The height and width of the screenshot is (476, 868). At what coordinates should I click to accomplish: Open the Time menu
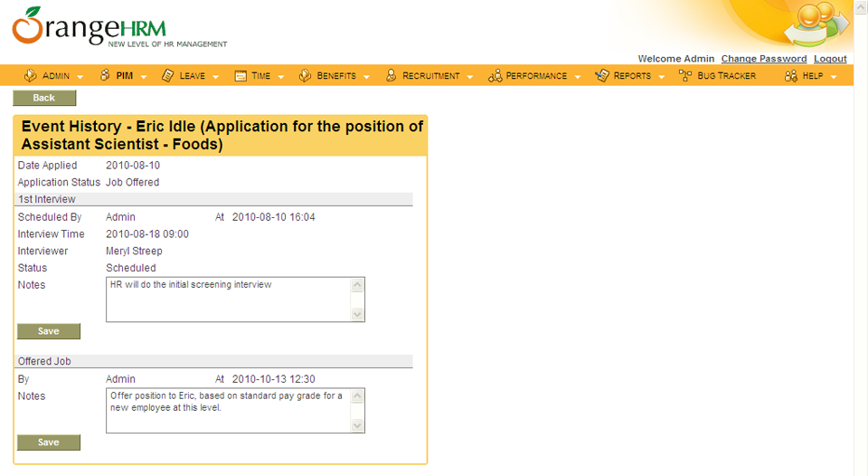click(260, 76)
